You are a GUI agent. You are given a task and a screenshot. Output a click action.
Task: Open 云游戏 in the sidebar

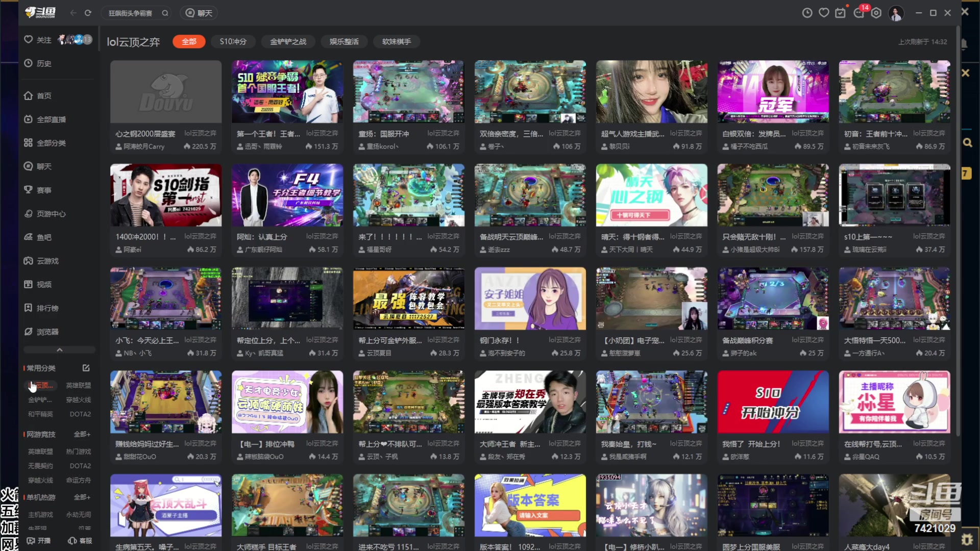point(41,261)
